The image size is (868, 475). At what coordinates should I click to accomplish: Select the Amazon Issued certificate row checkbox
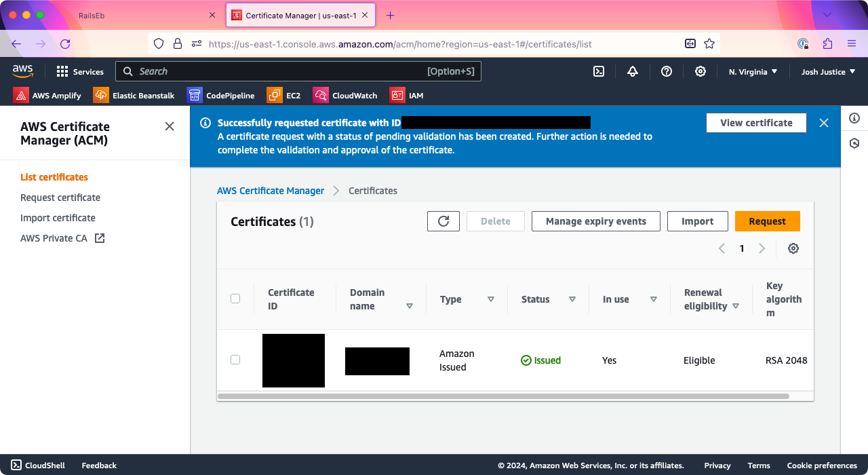coord(235,360)
